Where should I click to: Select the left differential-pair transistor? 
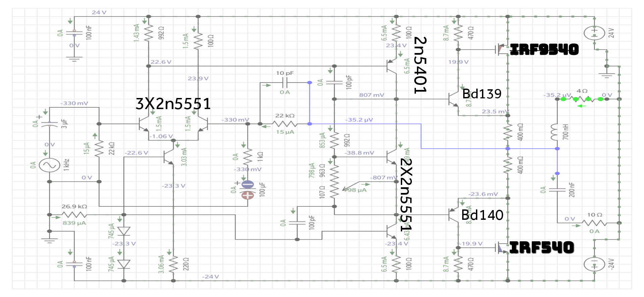click(144, 124)
